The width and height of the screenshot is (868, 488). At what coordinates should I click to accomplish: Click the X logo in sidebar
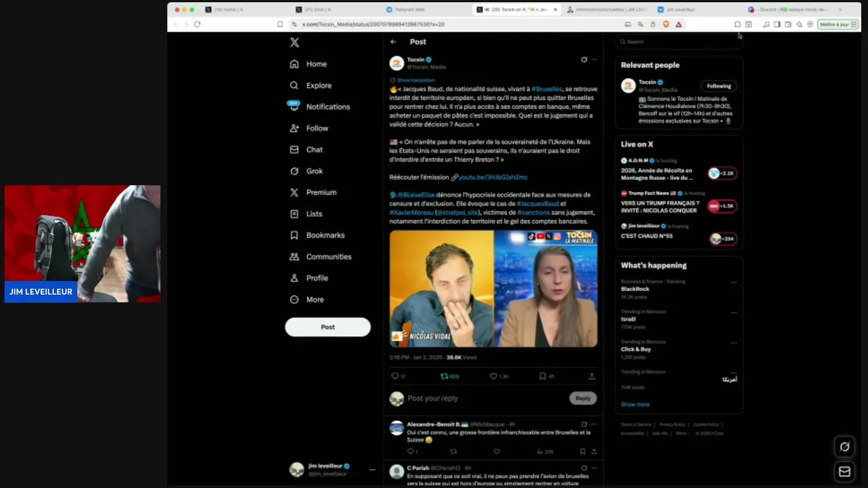pos(294,42)
